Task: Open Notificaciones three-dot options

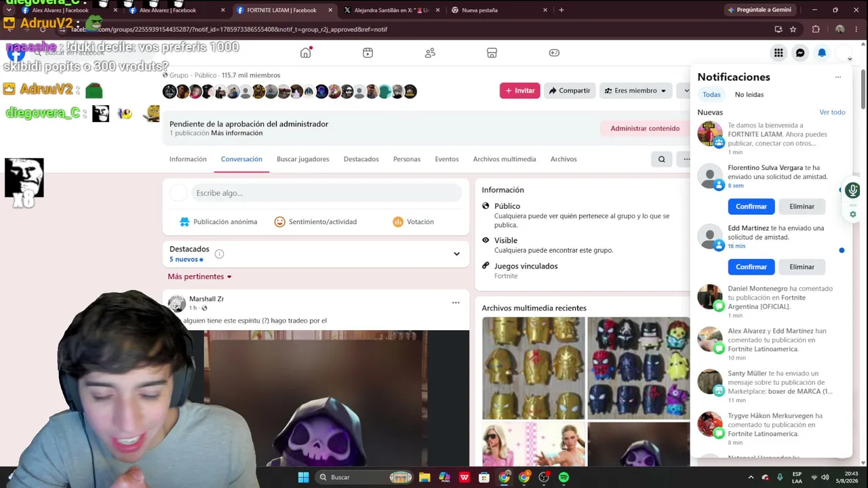Action: pos(838,77)
